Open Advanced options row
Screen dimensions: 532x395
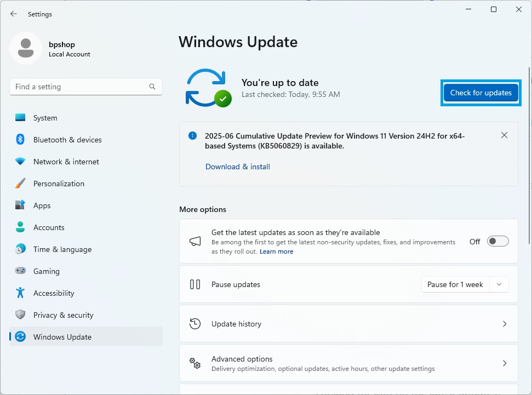pyautogui.click(x=348, y=363)
